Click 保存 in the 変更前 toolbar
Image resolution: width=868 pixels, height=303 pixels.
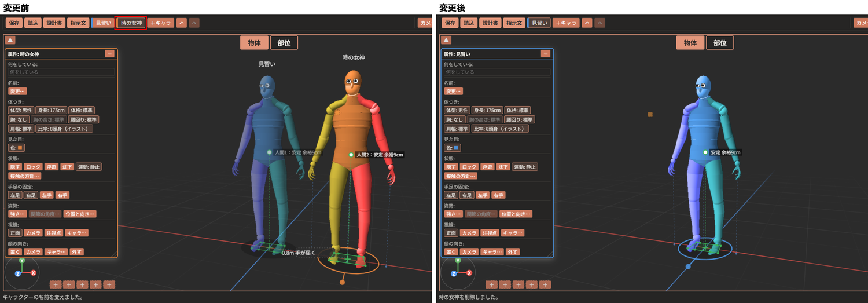[x=15, y=23]
